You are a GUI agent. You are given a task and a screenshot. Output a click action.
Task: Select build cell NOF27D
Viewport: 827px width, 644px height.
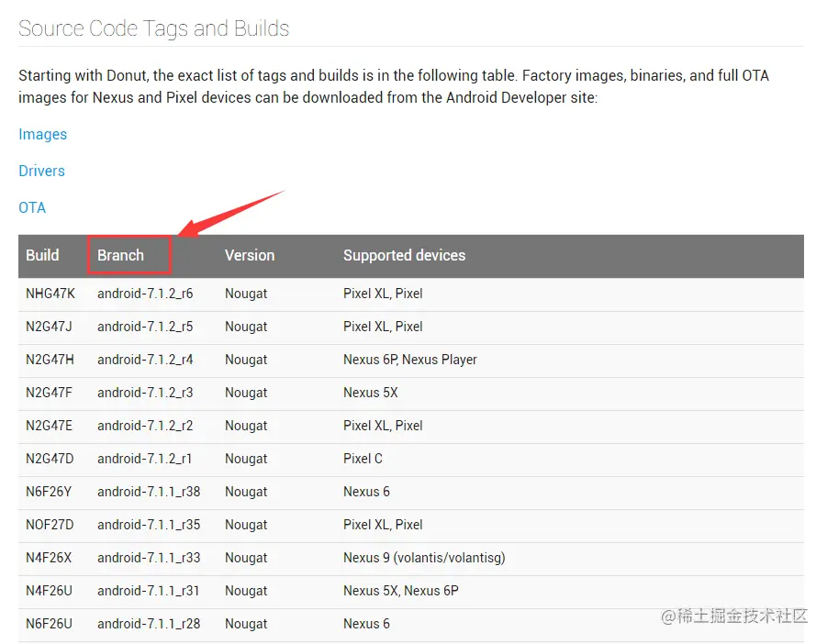click(50, 525)
